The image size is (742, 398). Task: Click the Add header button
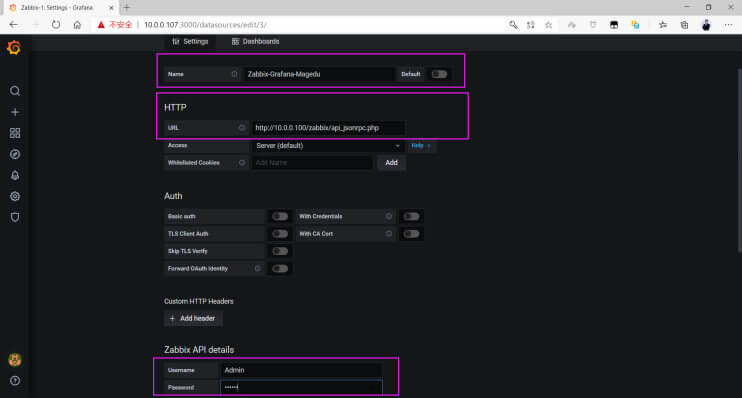[193, 318]
